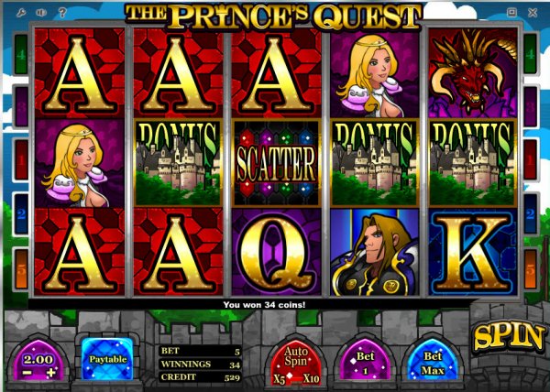Open the Paytable
The width and height of the screenshot is (550, 392).
click(107, 359)
